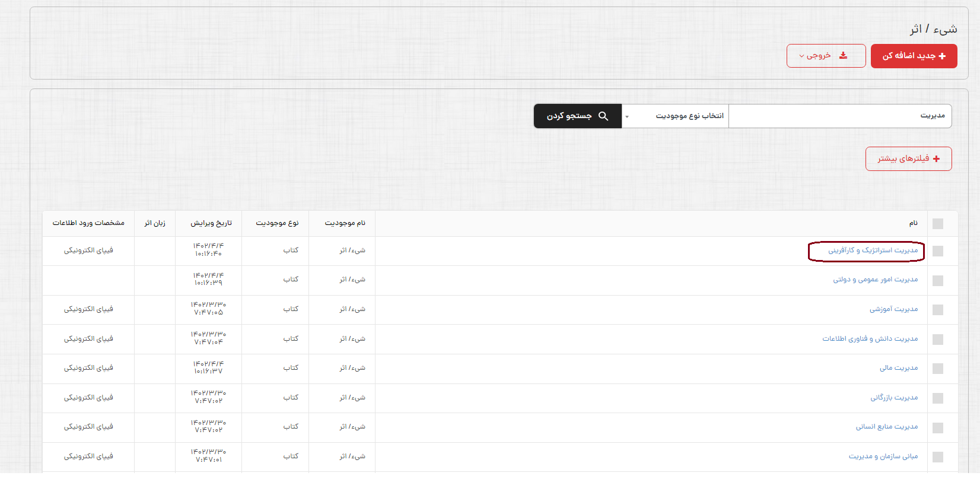Screen dimensions: 980x482
Task: Expand the خروجی export dropdown chevron
Action: coord(802,56)
